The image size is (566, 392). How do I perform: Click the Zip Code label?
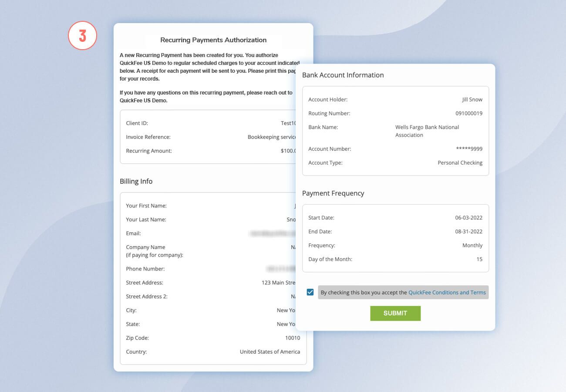coord(137,338)
